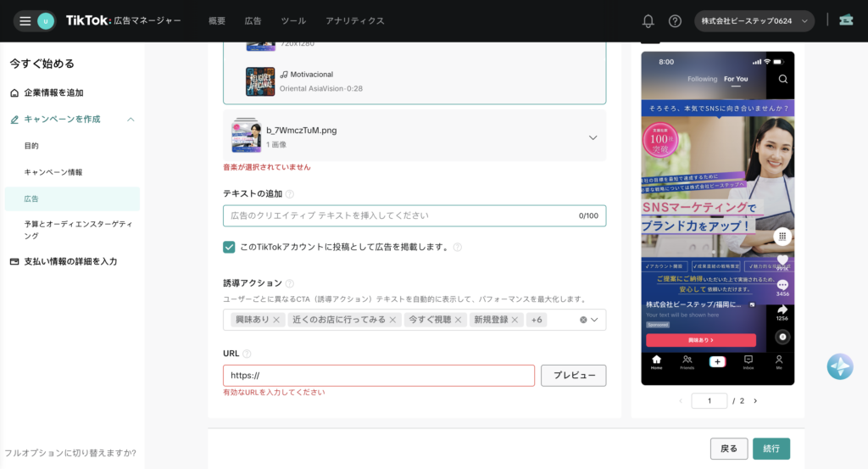Open the help question mark icon
Screen dimensions: 868x469
click(675, 21)
